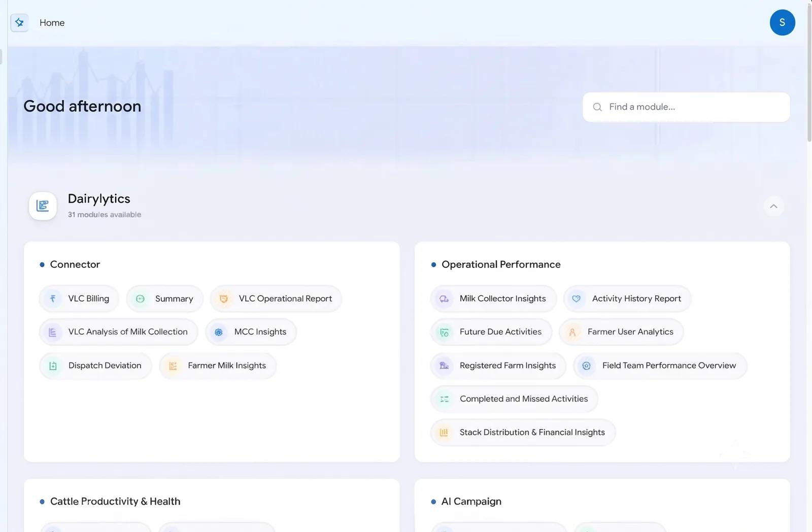Click the Dairylytics section icon
This screenshot has height=532, width=812.
[43, 206]
